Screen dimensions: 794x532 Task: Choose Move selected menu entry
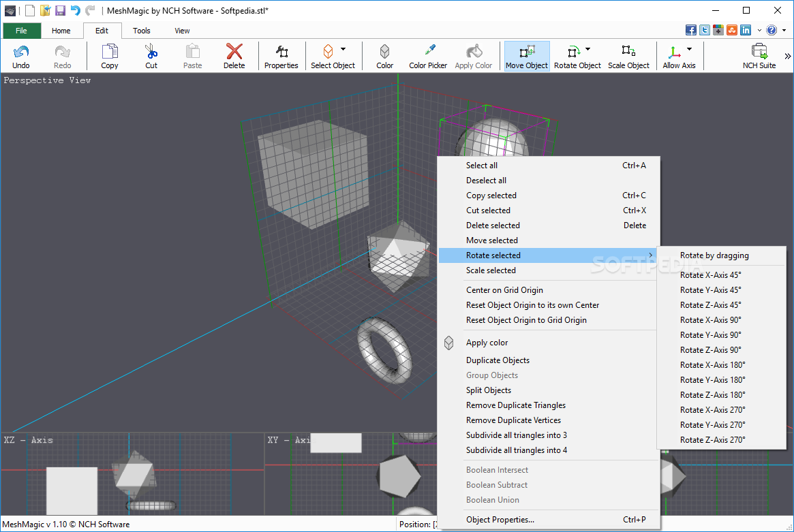549,240
